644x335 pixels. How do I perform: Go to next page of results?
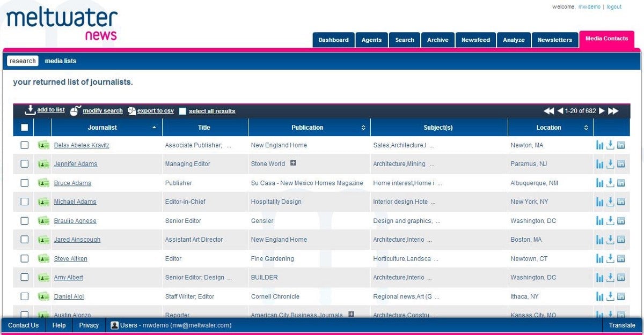point(602,111)
